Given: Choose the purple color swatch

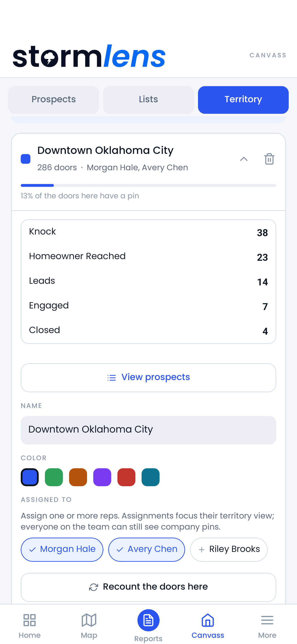Looking at the screenshot, I should tap(102, 477).
